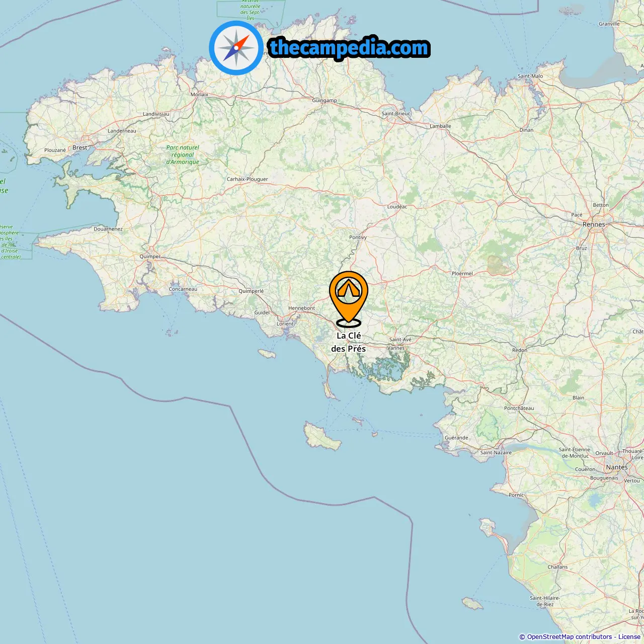Click the Guingamp town label

pyautogui.click(x=325, y=100)
